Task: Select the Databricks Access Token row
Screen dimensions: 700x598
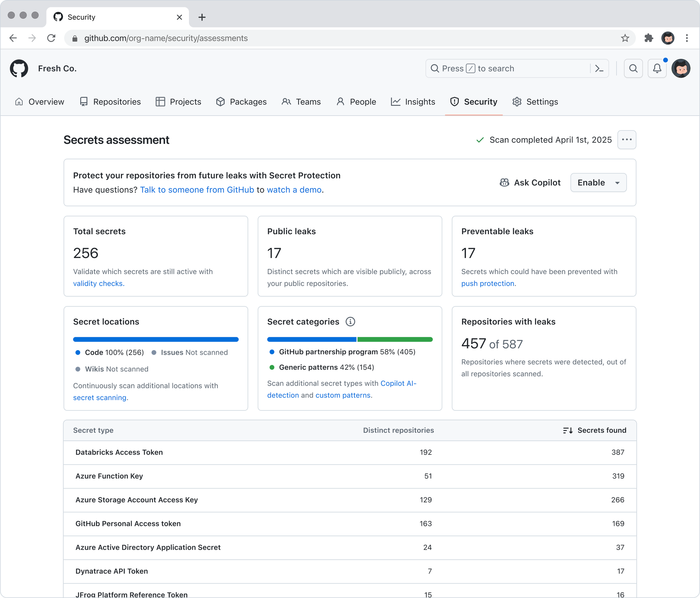Action: pos(350,452)
